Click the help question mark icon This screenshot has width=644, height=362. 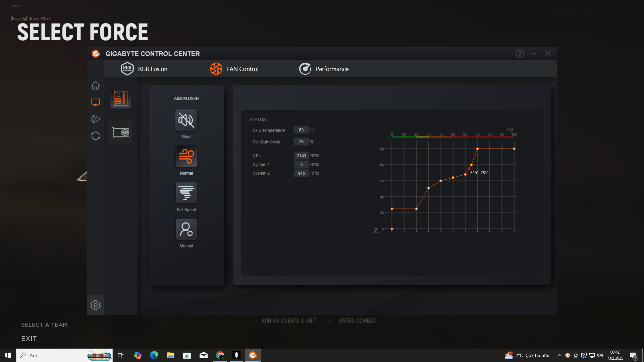coord(520,54)
